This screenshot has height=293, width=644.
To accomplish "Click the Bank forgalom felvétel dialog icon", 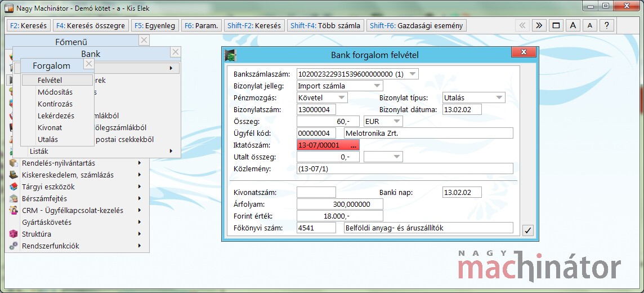I will tap(230, 55).
